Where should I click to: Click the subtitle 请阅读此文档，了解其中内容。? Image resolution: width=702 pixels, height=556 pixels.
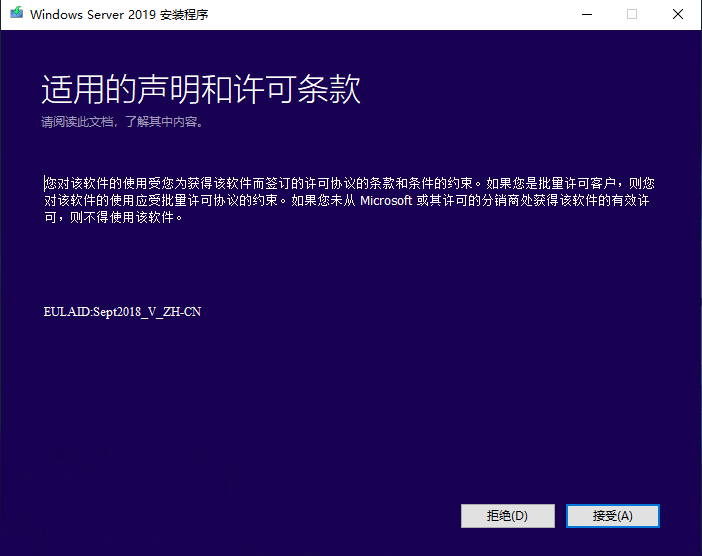pyautogui.click(x=123, y=122)
